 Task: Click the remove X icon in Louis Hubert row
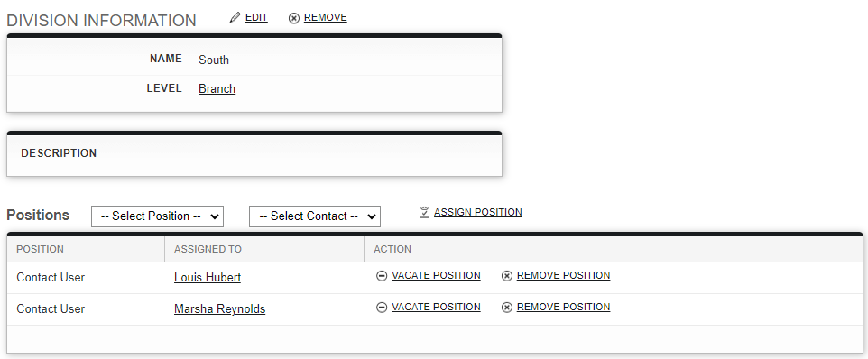pyautogui.click(x=506, y=276)
